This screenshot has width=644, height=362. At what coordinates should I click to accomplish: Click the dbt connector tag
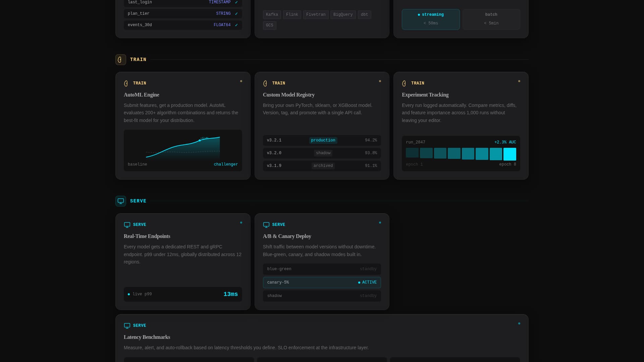click(365, 15)
